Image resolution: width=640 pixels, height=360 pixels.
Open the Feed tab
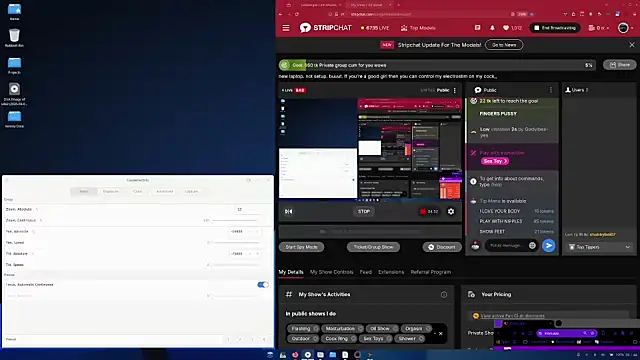point(366,272)
